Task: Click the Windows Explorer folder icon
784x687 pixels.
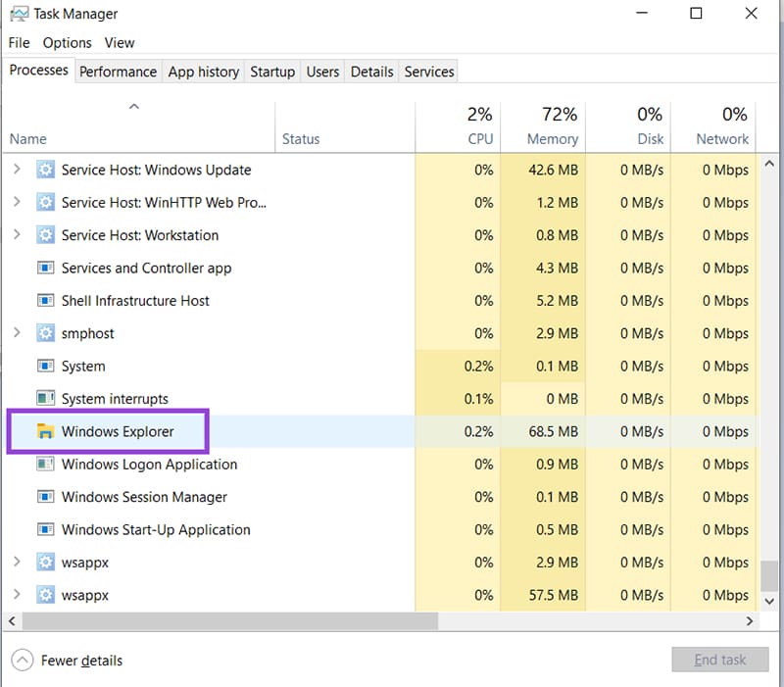Action: coord(45,431)
